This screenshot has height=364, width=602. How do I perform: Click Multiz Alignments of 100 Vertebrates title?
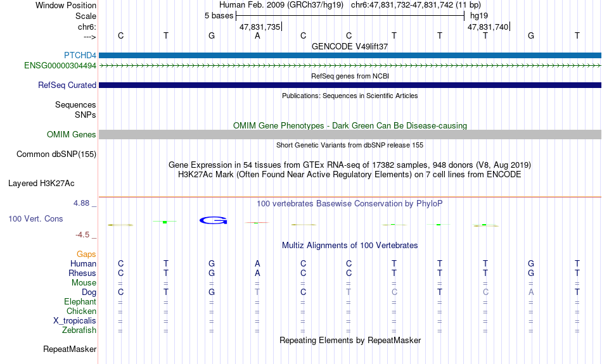[350, 246]
